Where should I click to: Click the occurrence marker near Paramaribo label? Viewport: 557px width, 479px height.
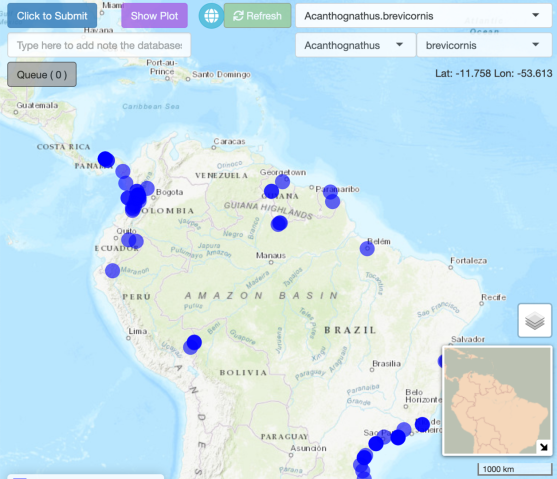tap(330, 192)
